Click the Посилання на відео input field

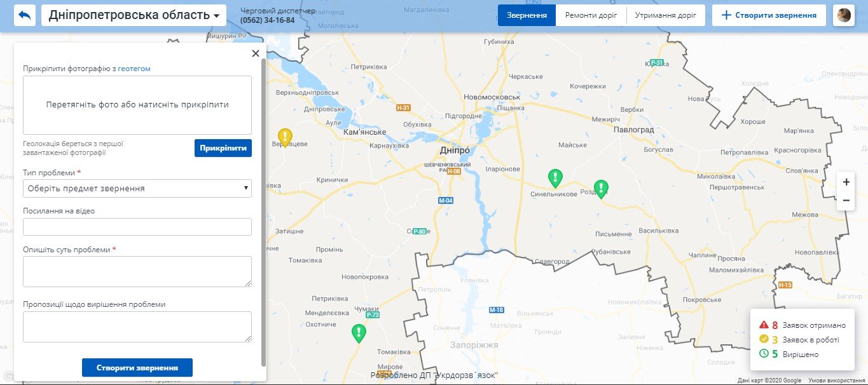(137, 227)
